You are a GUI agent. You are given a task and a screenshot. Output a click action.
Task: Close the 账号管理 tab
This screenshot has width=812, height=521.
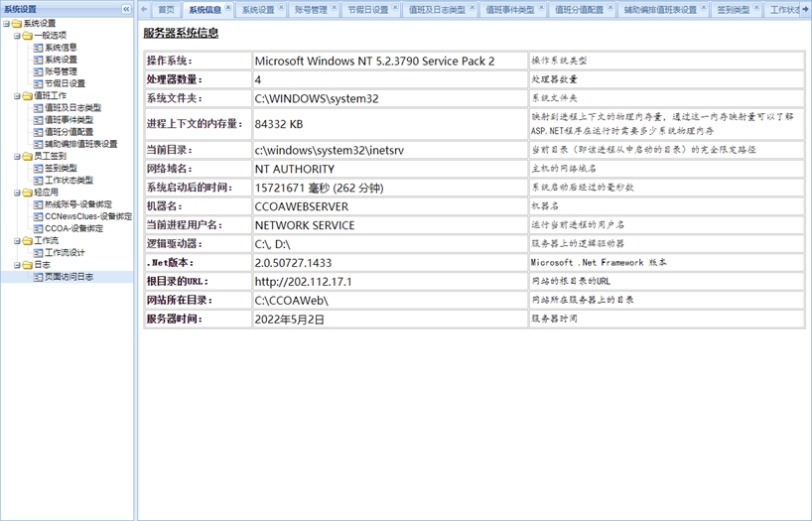point(334,7)
